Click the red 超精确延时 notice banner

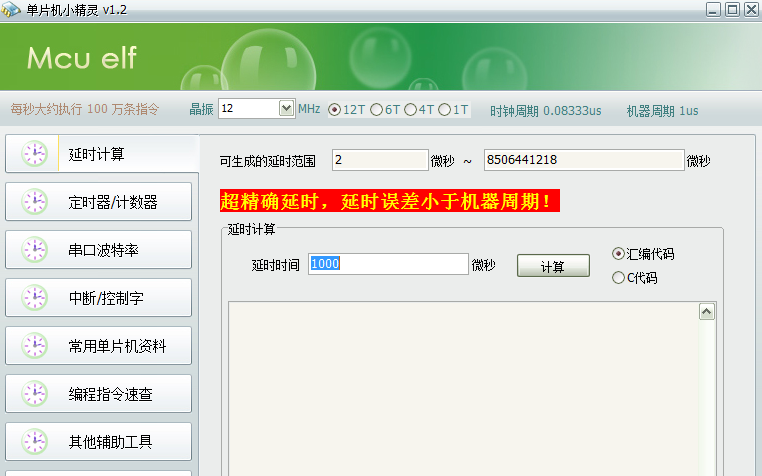pyautogui.click(x=390, y=201)
